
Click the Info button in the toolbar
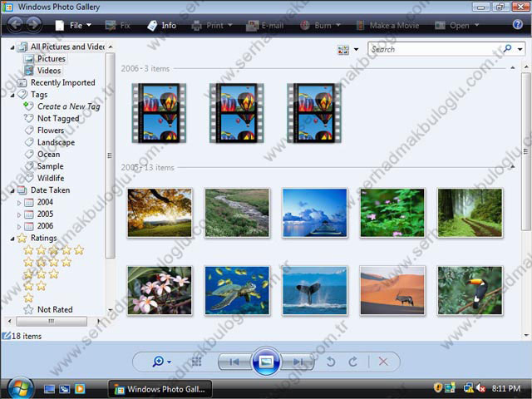(x=162, y=25)
